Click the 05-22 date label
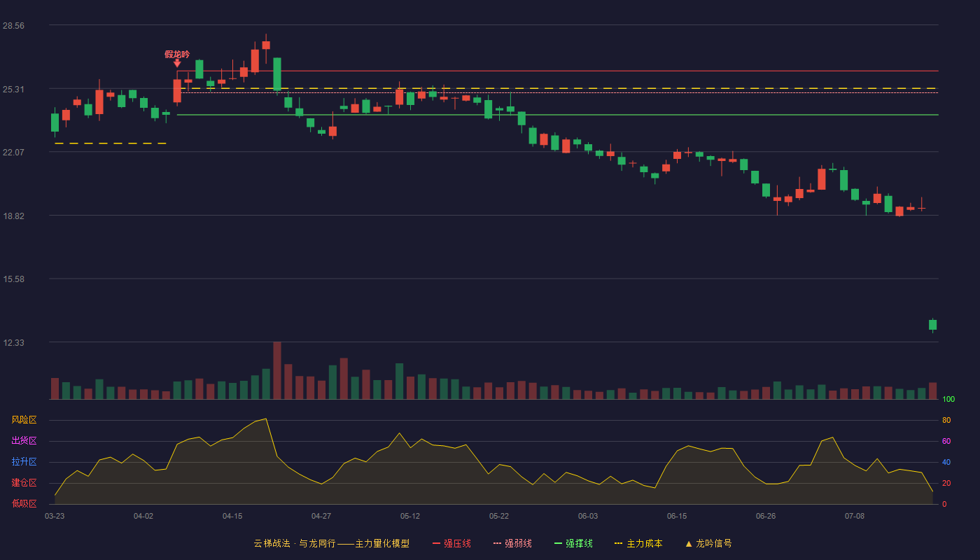This screenshot has height=560, width=980. point(499,516)
